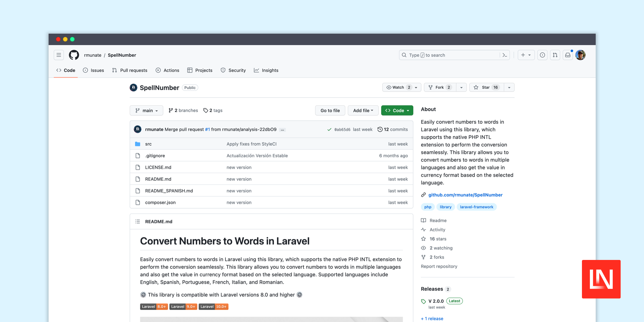Click rmunate's avatar in latest commit row
Image resolution: width=644 pixels, height=322 pixels.
[138, 129]
